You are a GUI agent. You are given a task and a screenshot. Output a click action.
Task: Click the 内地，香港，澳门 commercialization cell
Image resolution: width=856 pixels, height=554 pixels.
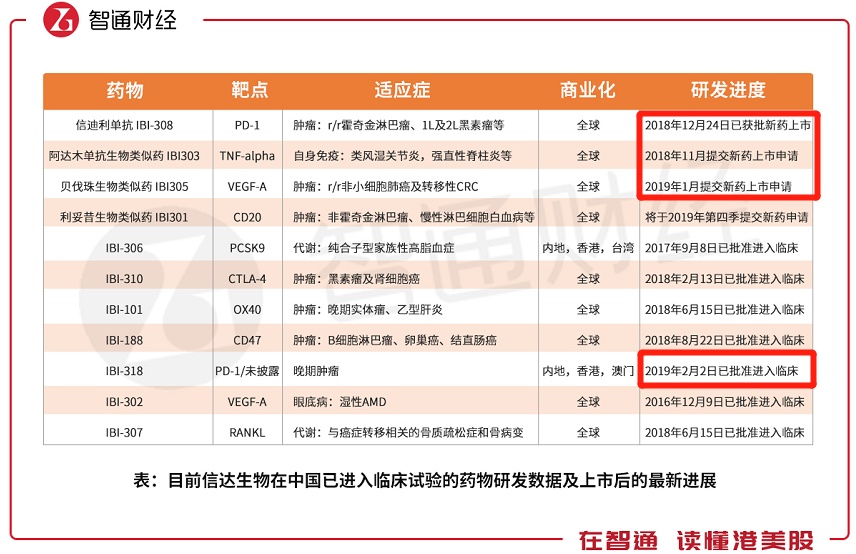click(588, 371)
